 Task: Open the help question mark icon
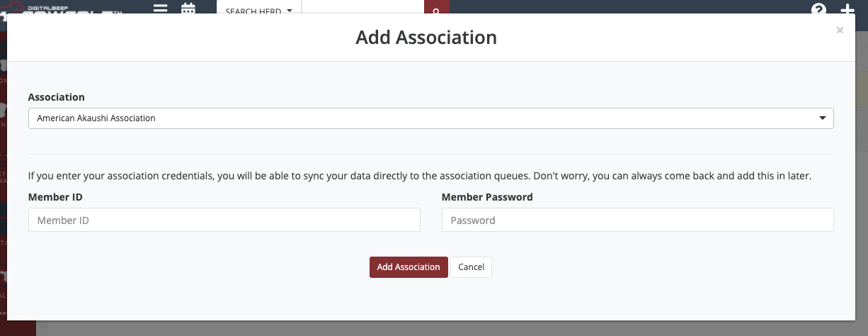(x=819, y=10)
